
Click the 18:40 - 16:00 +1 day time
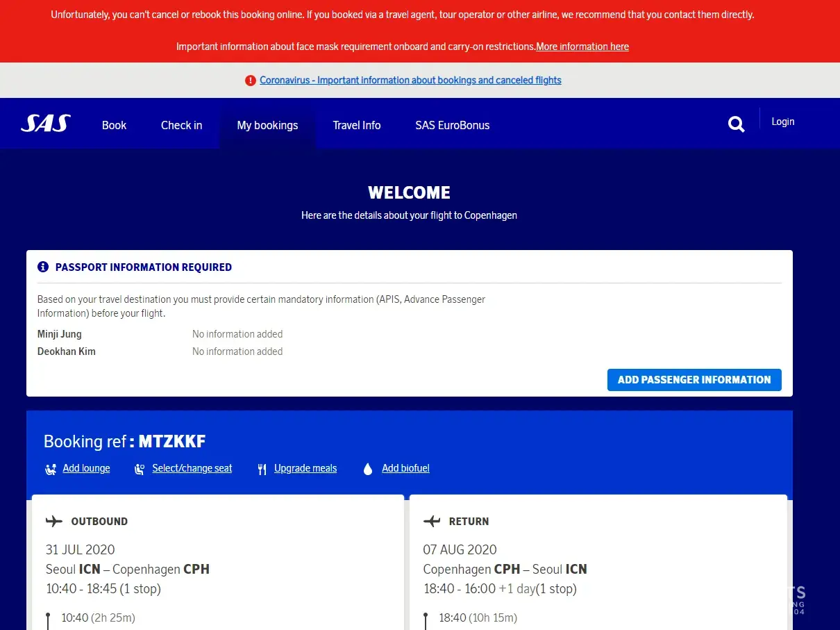click(x=500, y=589)
